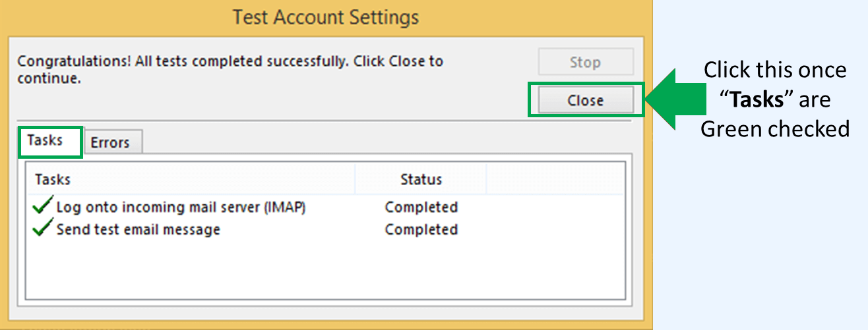Select the Tasks tab
The width and height of the screenshot is (868, 330).
point(46,141)
